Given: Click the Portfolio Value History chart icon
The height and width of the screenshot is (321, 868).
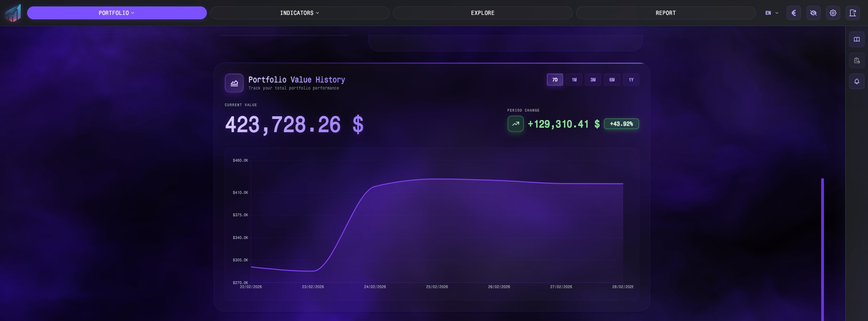Looking at the screenshot, I should pos(234,83).
